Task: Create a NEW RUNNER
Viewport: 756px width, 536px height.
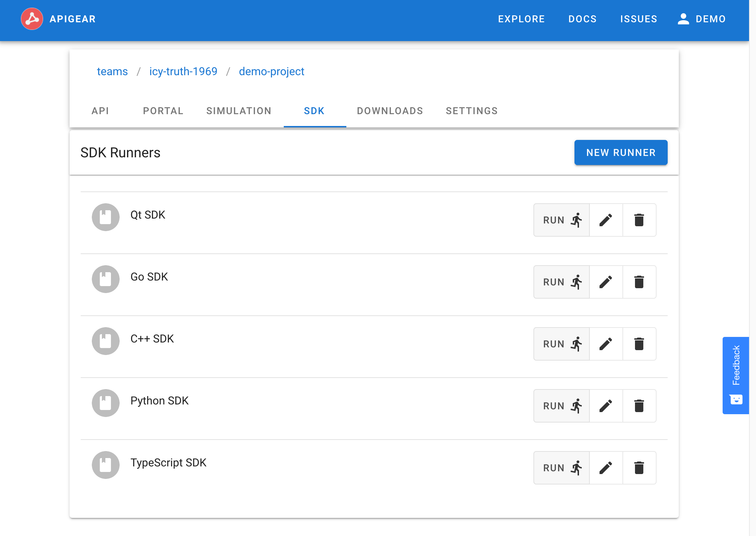Action: point(620,152)
